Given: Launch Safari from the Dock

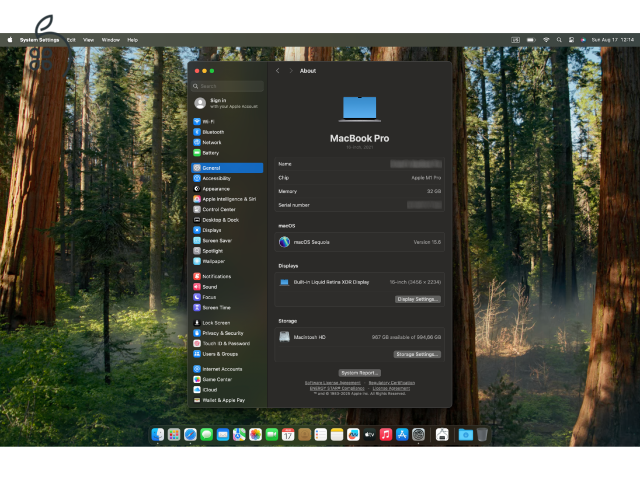Looking at the screenshot, I should 190,435.
